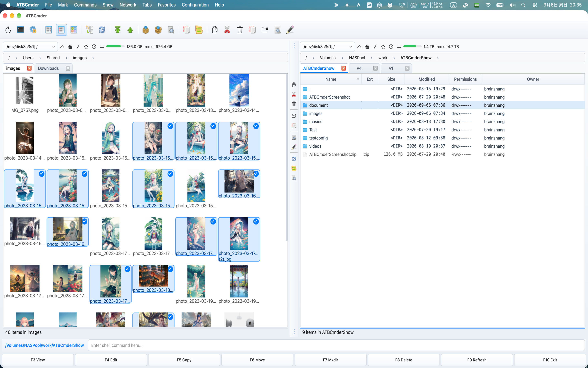Open the Favorites menu
Viewport: 588px width, 368px height.
point(166,5)
